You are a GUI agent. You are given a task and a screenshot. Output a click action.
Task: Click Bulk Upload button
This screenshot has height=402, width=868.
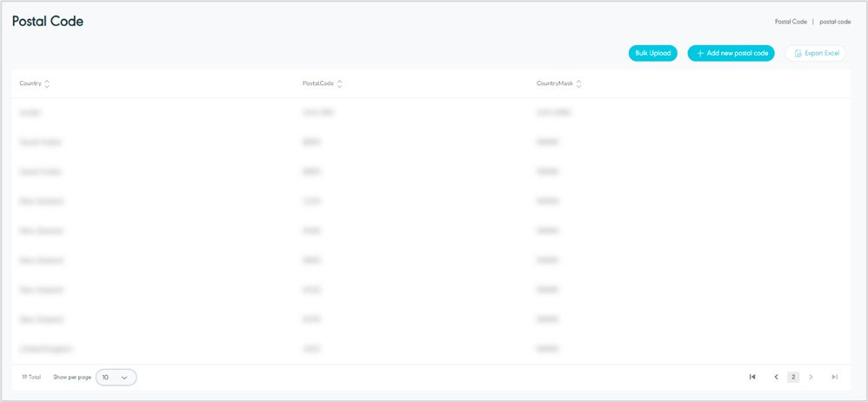point(652,53)
